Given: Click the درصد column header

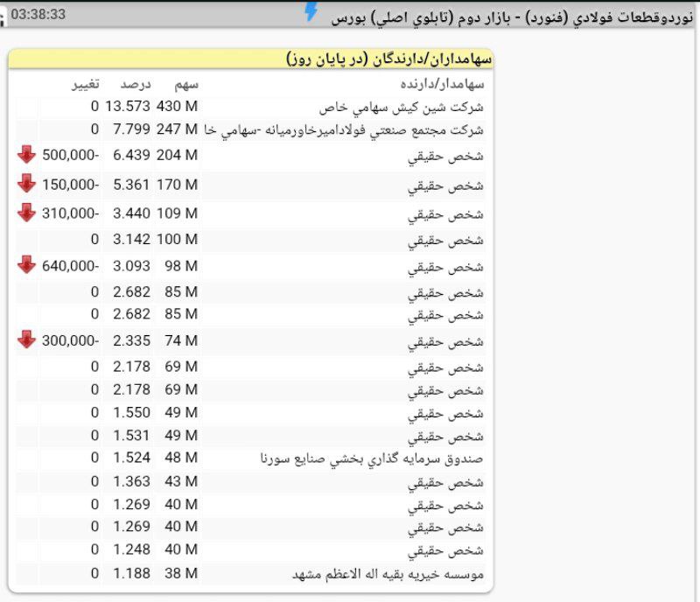Looking at the screenshot, I should (x=136, y=85).
